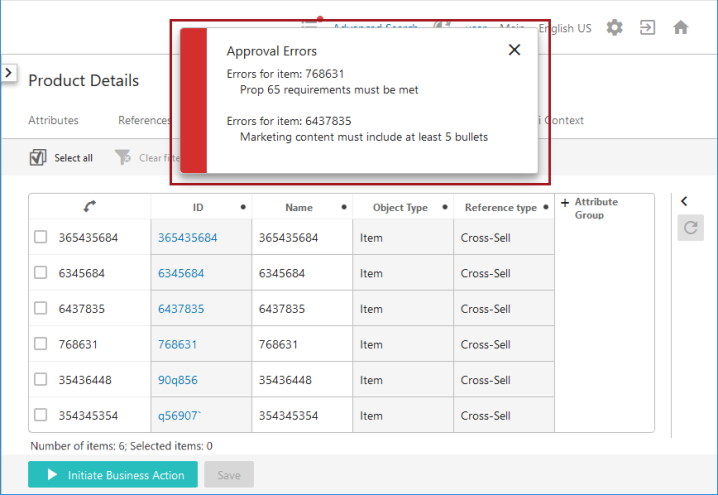
Task: Click the Initiate Business Action button
Action: (113, 474)
